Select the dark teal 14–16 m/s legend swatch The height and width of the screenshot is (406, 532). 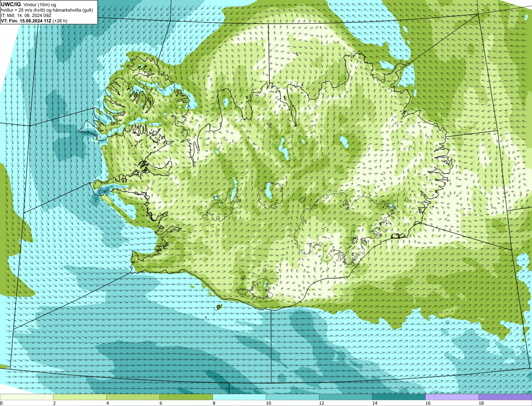[399, 397]
